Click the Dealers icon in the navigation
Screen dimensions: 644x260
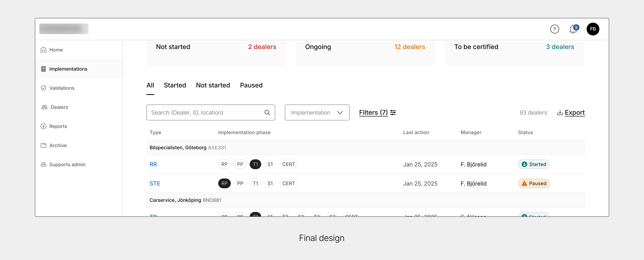click(44, 107)
